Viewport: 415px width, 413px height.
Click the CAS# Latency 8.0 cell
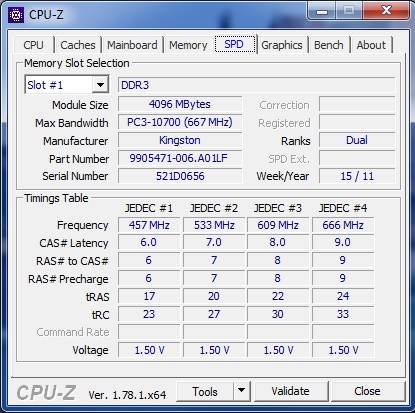click(278, 242)
